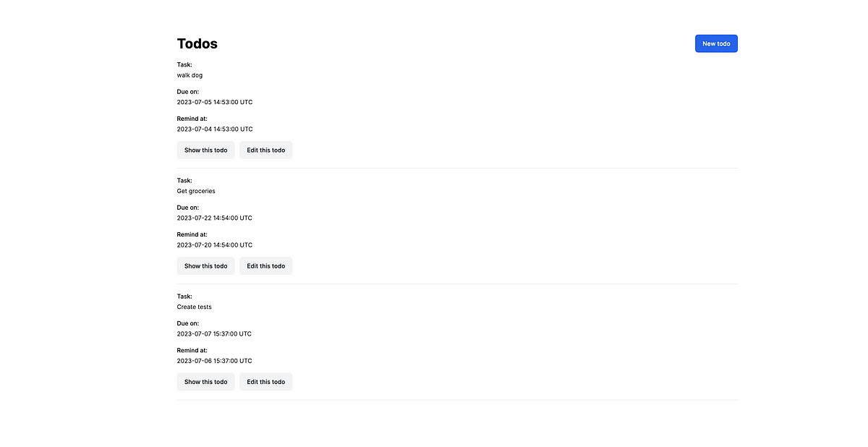The height and width of the screenshot is (447, 868).
Task: Edit the Get groceries todo
Action: (x=266, y=266)
